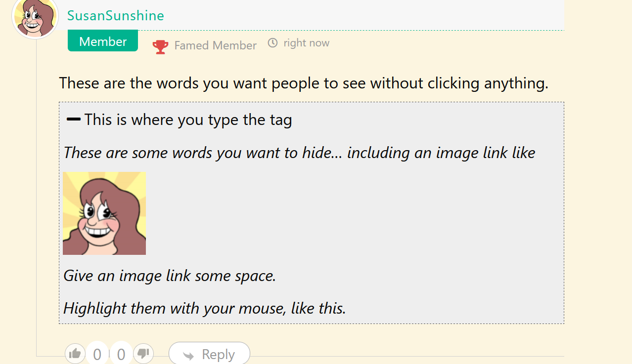
Task: Open SusanSunshine's avatar picture
Action: pos(35,16)
